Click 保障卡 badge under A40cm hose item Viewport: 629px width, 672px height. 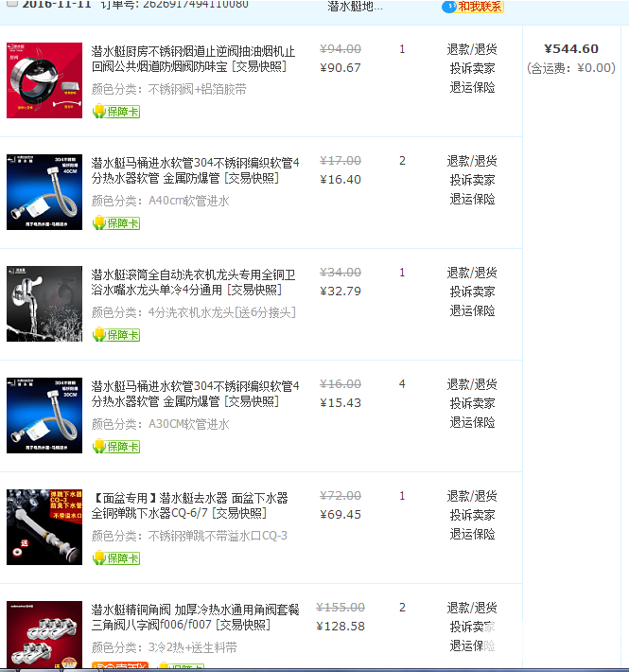click(116, 222)
